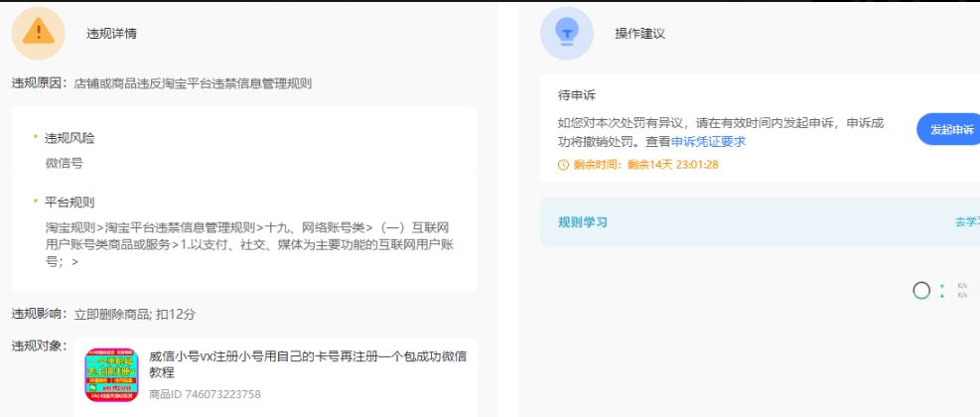Click the blue lightbulb suggestion icon
Image resolution: width=980 pixels, height=417 pixels.
coord(566,32)
